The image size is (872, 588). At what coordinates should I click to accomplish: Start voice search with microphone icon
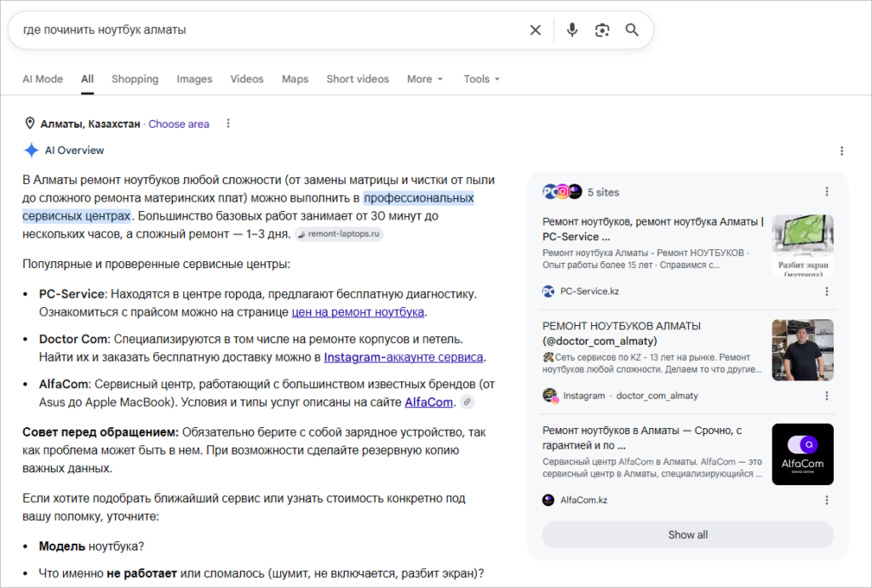(571, 30)
